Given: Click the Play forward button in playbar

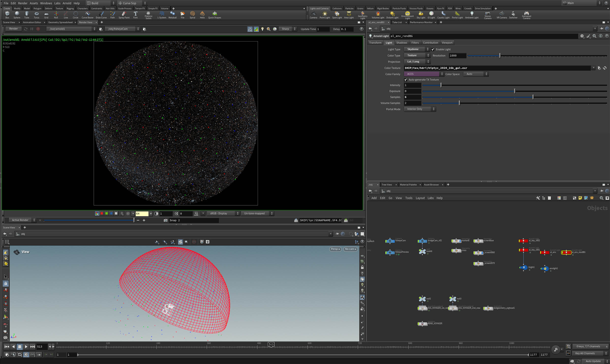Looking at the screenshot, I should (26, 346).
